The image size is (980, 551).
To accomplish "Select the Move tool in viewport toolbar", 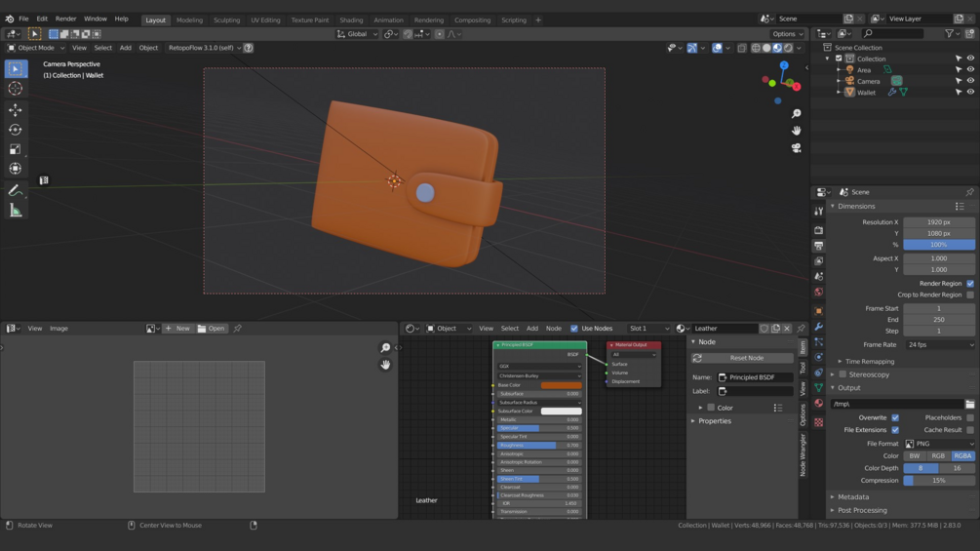I will click(16, 109).
